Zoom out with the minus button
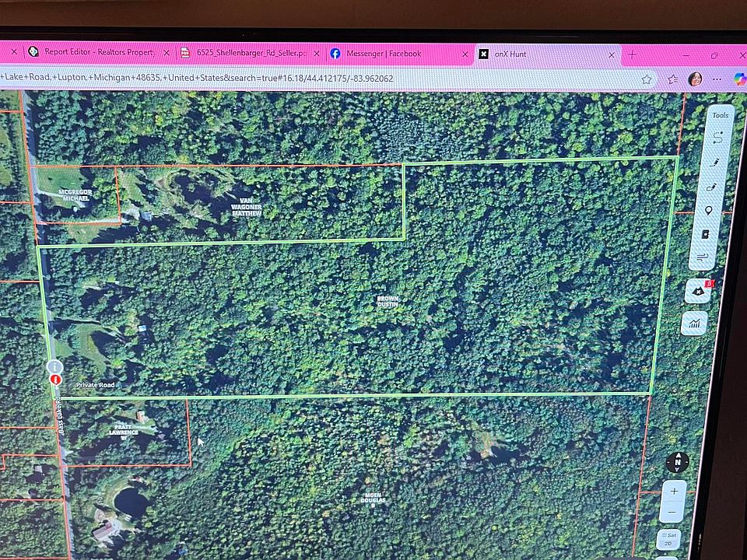The image size is (747, 560). (x=672, y=514)
